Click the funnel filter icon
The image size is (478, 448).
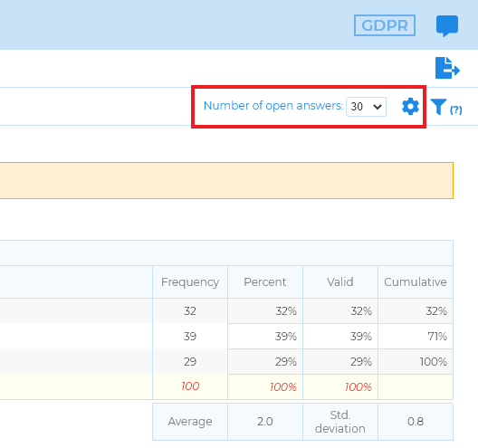click(x=438, y=107)
